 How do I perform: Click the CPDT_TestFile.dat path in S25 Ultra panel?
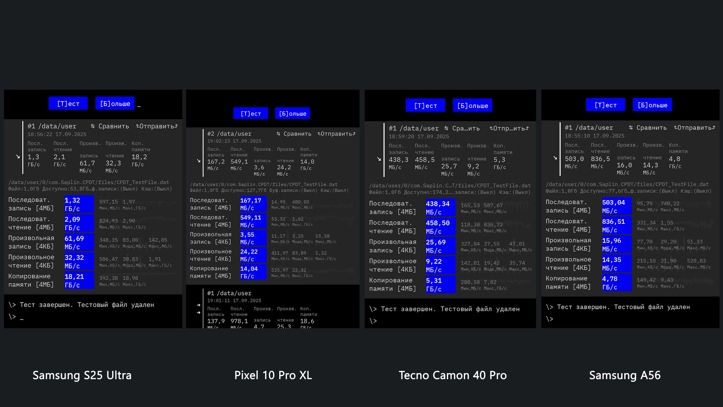[x=89, y=183]
